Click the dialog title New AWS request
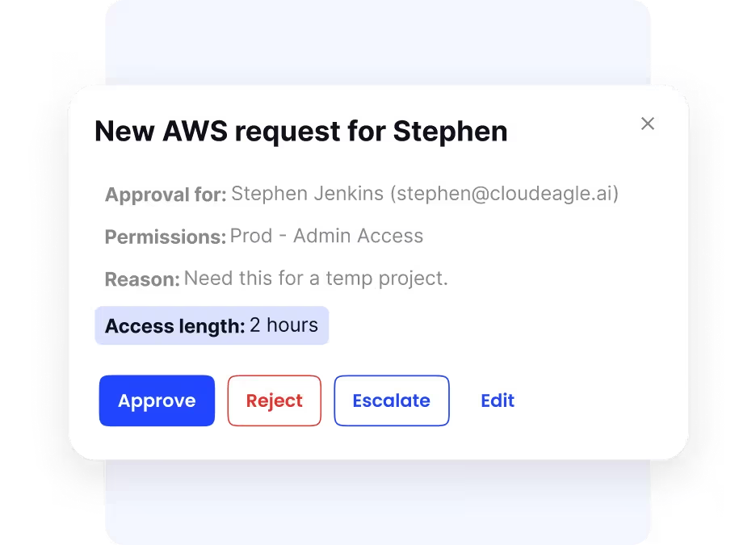Viewport: 756px width, 545px height. pyautogui.click(x=300, y=131)
